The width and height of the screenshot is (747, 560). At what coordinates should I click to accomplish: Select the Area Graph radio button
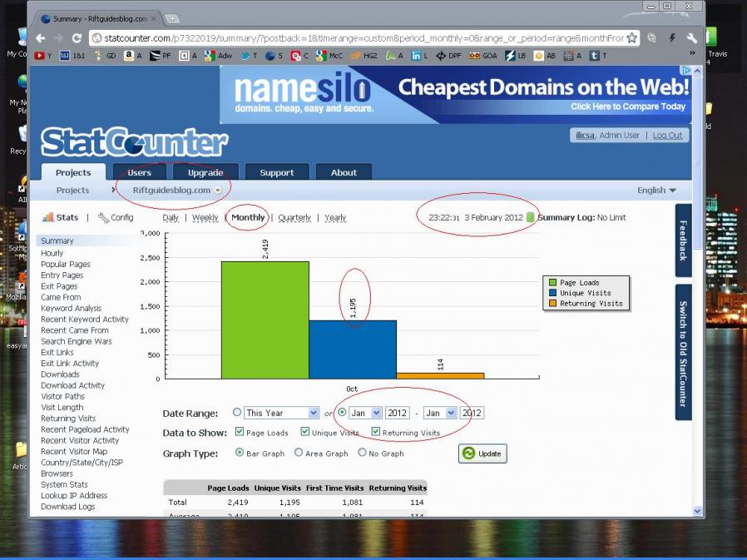point(299,453)
